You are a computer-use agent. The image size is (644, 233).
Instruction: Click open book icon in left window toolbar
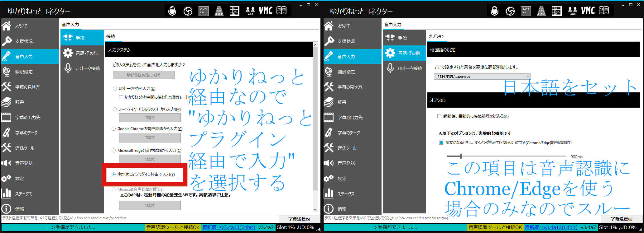pos(281,11)
